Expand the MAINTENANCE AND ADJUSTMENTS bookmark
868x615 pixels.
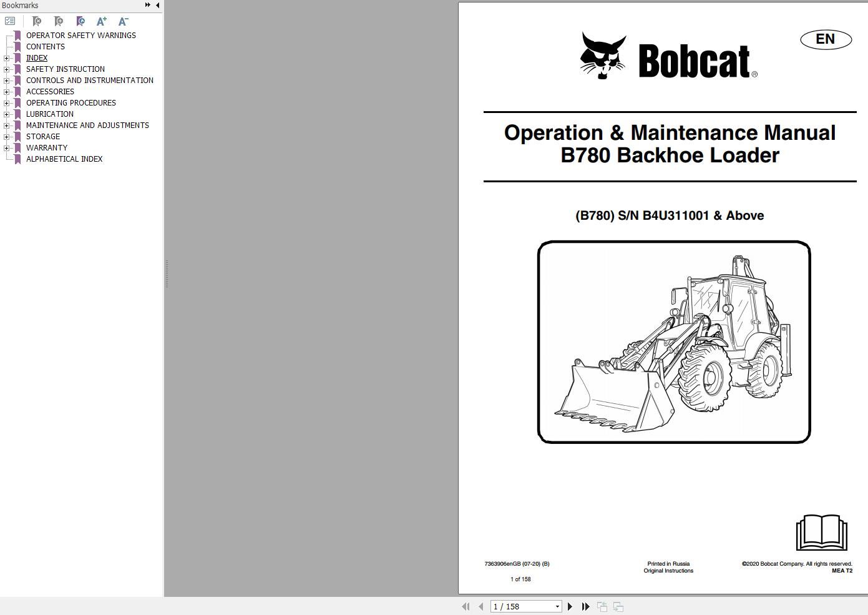point(6,125)
